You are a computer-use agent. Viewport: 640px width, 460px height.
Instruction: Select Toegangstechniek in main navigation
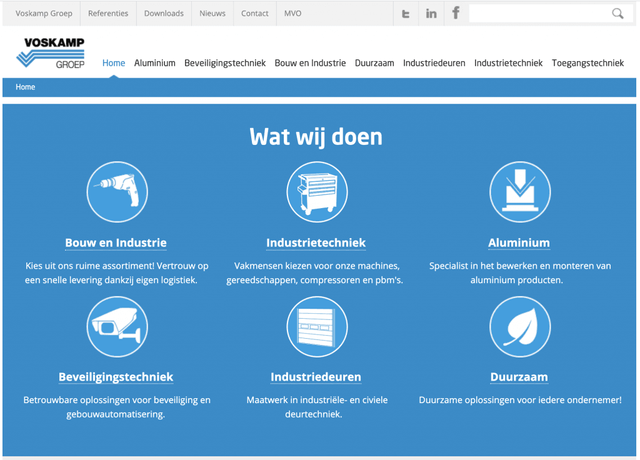pos(588,63)
